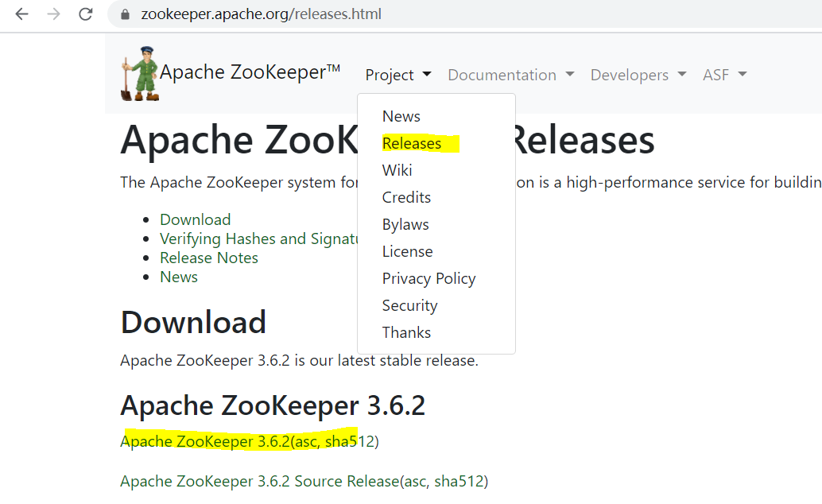Open Verifying Hashes and Signatures link
This screenshot has width=822, height=504.
point(259,238)
